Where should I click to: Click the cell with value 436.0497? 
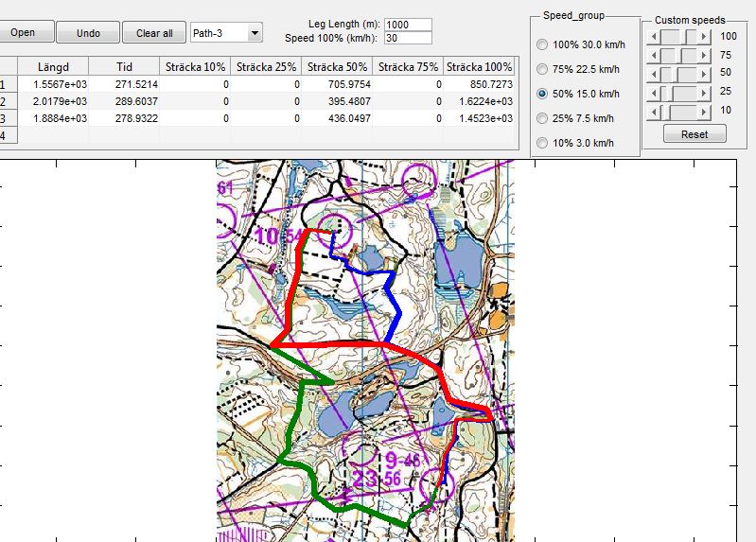[337, 118]
